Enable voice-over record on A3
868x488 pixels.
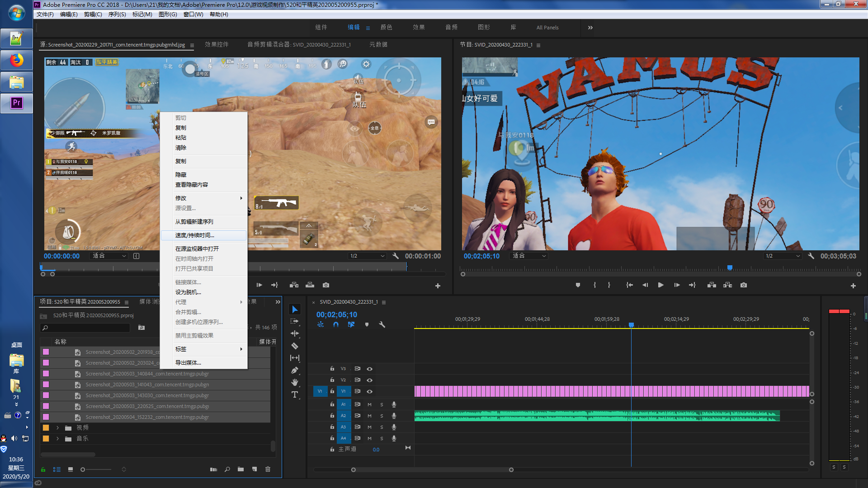click(x=394, y=427)
